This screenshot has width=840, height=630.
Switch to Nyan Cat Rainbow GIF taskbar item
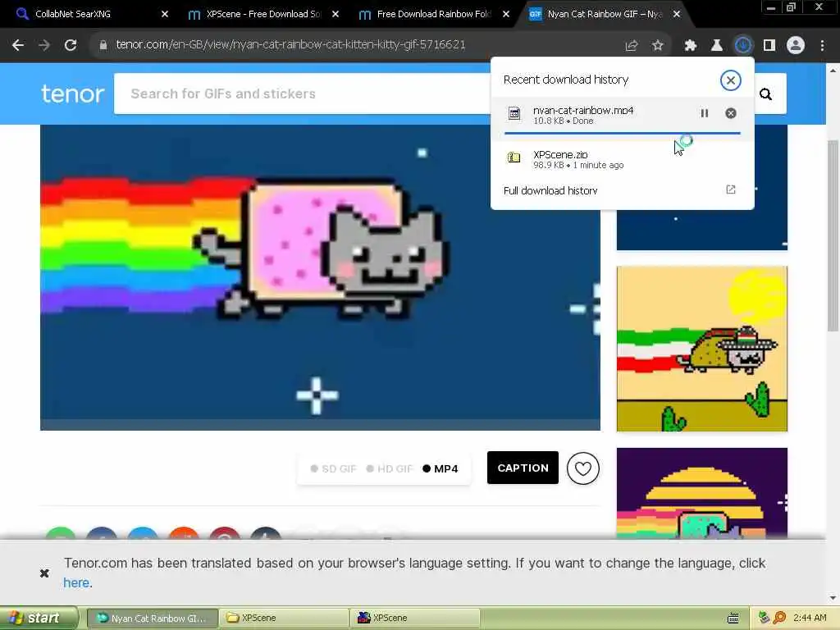point(152,619)
